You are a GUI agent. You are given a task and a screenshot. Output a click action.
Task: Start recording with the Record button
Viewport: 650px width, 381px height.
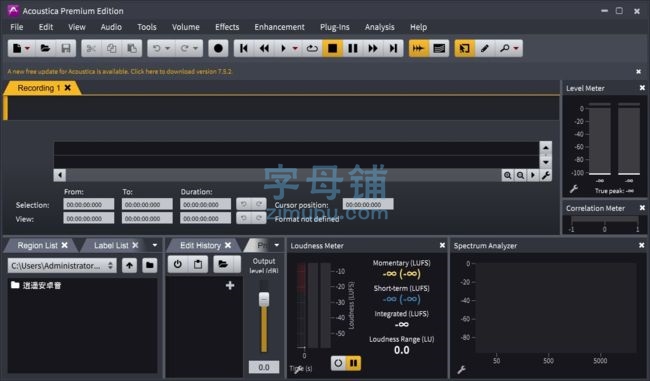click(x=218, y=49)
